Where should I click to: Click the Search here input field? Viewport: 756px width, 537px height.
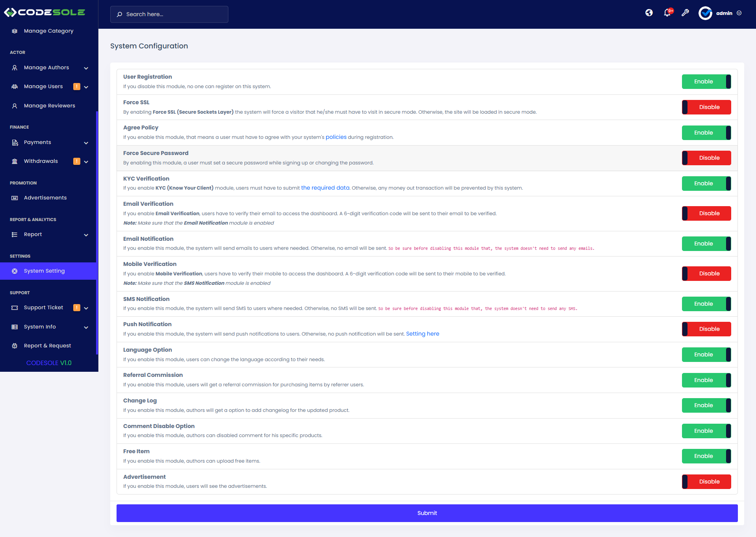click(x=169, y=14)
